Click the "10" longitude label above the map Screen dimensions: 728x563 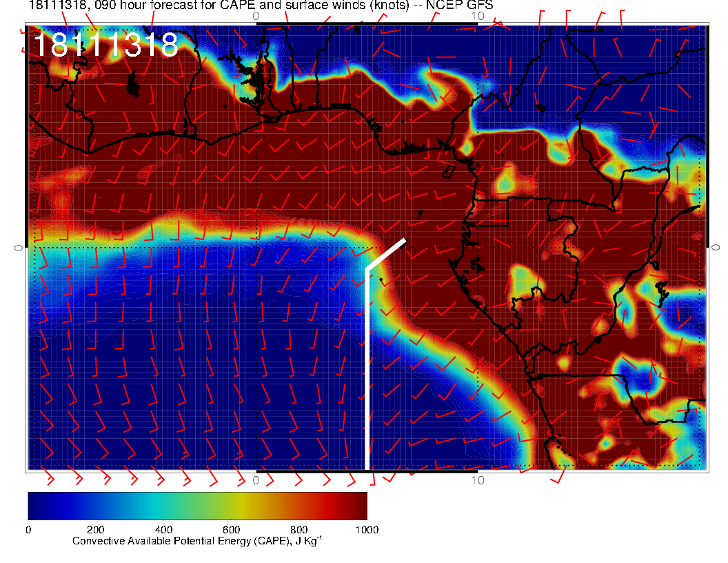(477, 15)
